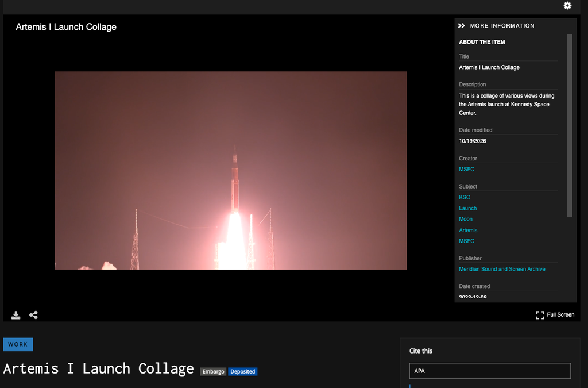
Task: Collapse the More Information panel arrows
Action: (x=461, y=25)
